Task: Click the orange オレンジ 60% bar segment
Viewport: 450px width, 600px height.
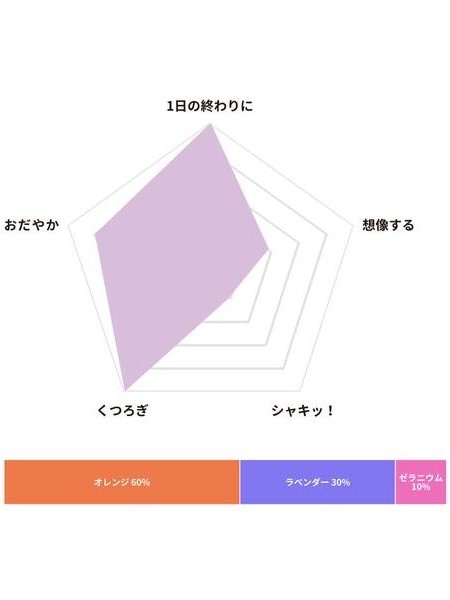Action: (x=122, y=482)
